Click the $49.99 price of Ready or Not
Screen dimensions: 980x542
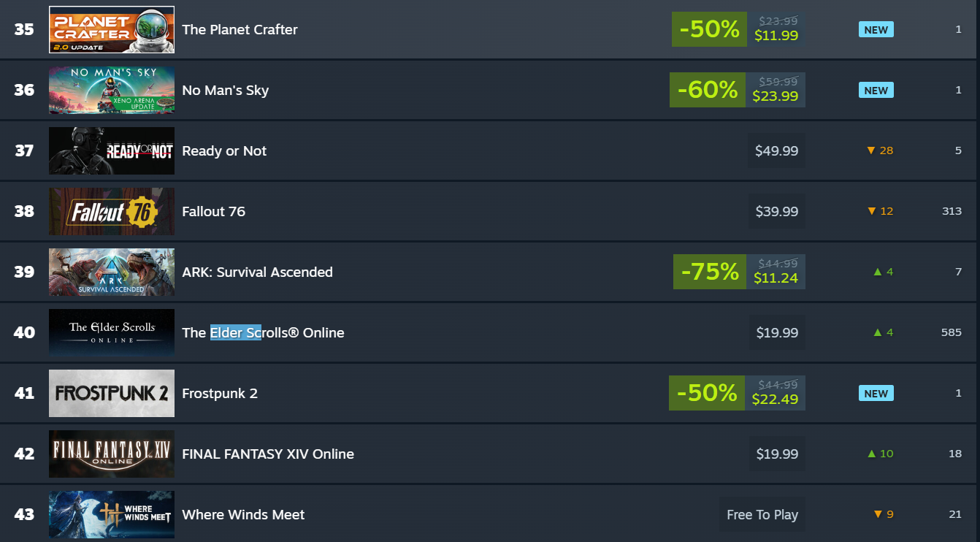777,151
